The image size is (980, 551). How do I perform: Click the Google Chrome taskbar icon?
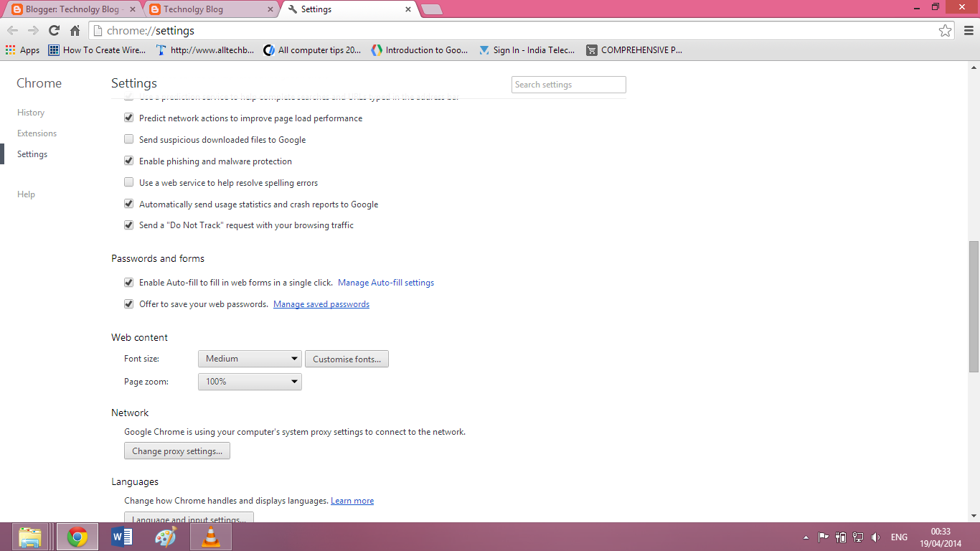tap(77, 537)
